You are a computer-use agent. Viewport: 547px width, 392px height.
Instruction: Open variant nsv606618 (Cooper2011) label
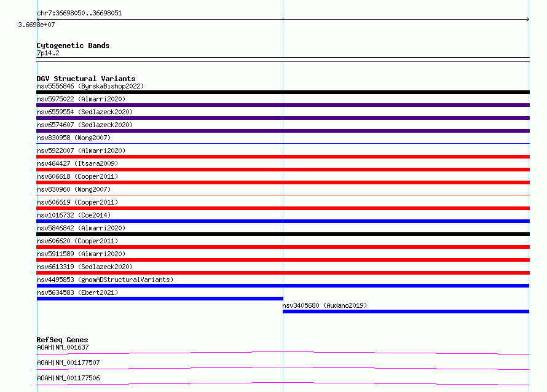[x=77, y=176]
